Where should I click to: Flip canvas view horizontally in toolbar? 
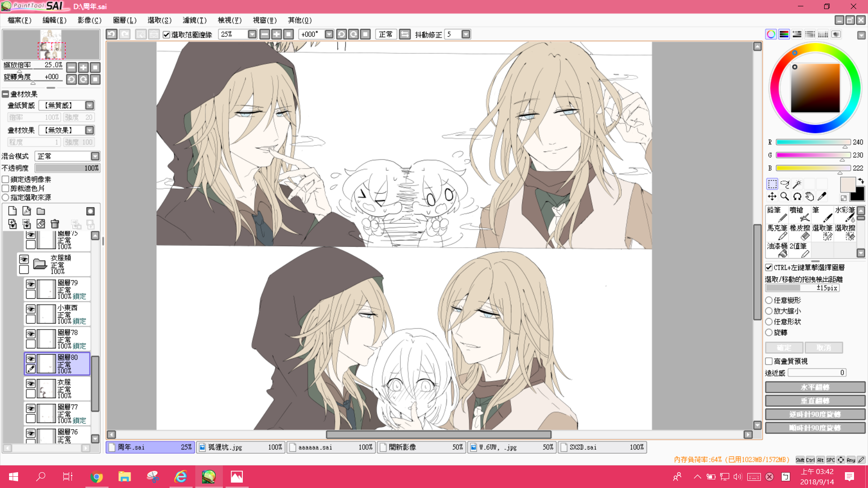(405, 34)
